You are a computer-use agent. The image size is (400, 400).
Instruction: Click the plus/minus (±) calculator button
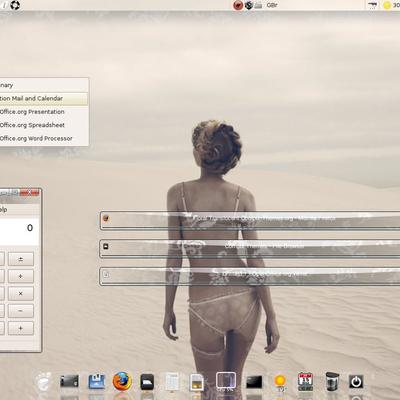click(21, 259)
